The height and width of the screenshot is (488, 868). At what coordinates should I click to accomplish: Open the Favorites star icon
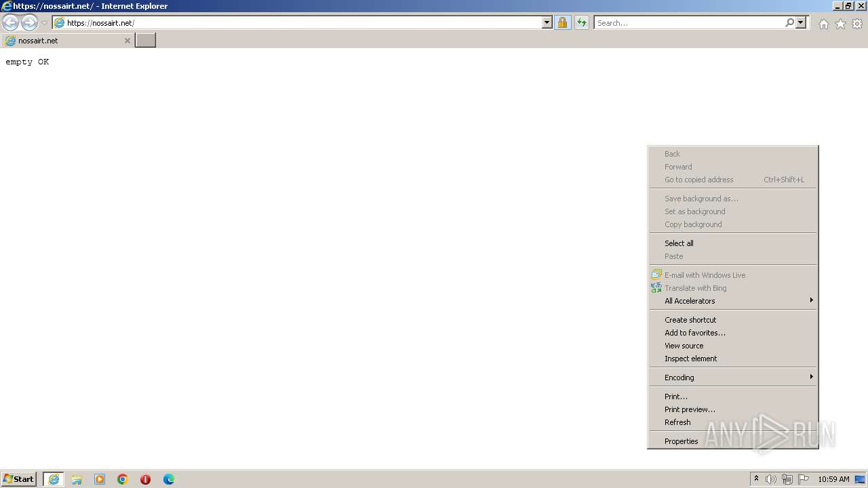[x=840, y=24]
